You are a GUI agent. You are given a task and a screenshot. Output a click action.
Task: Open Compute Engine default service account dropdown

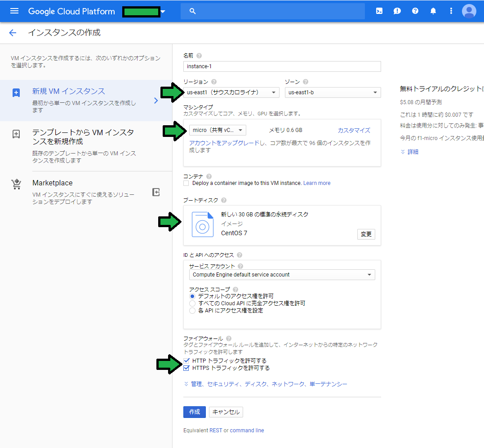click(282, 275)
